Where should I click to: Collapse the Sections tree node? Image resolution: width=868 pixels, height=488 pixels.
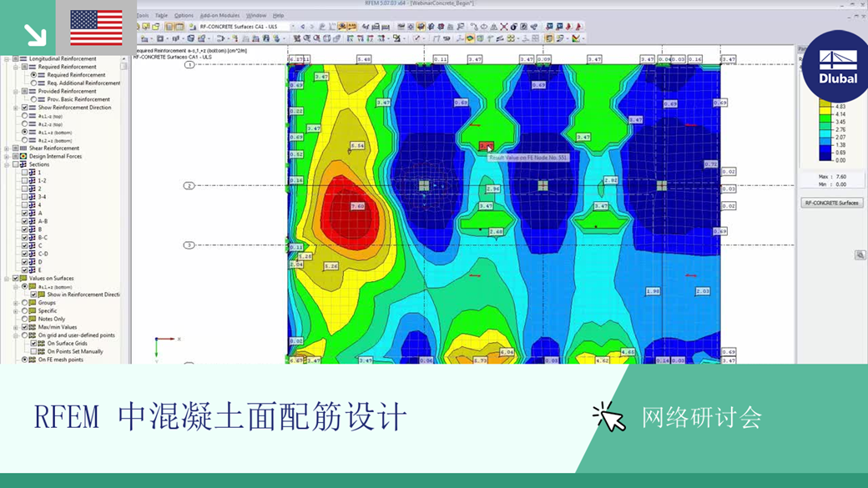tap(7, 164)
